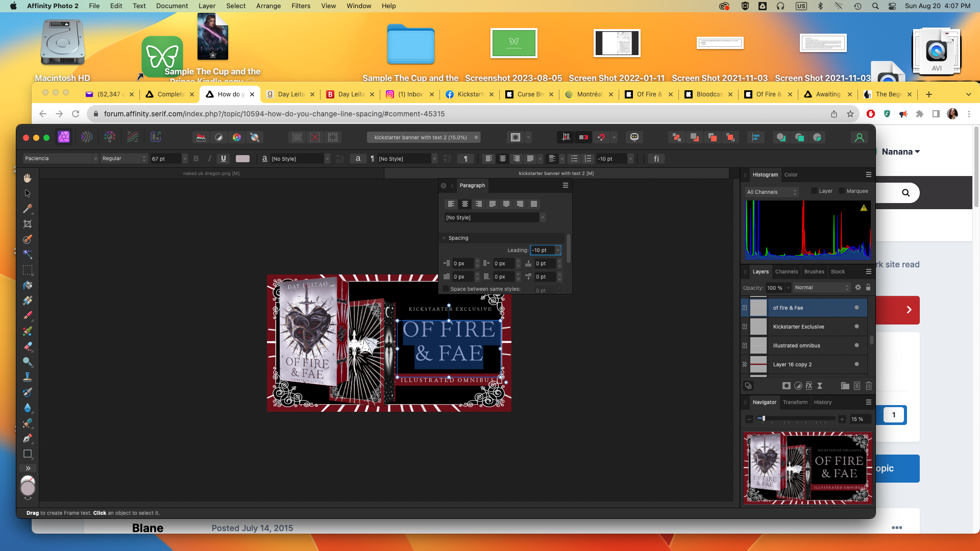Viewport: 980px width, 551px height.
Task: Switch to the Color tab
Action: 791,174
